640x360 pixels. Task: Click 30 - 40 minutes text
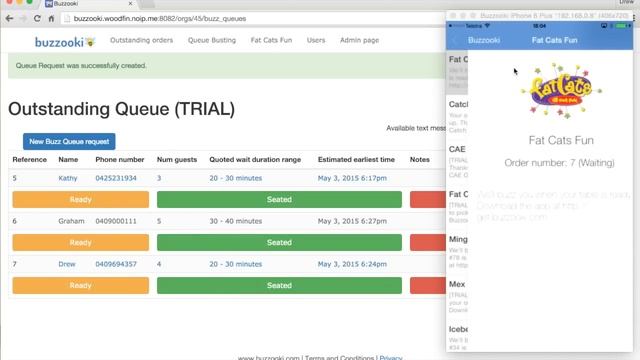[236, 221]
